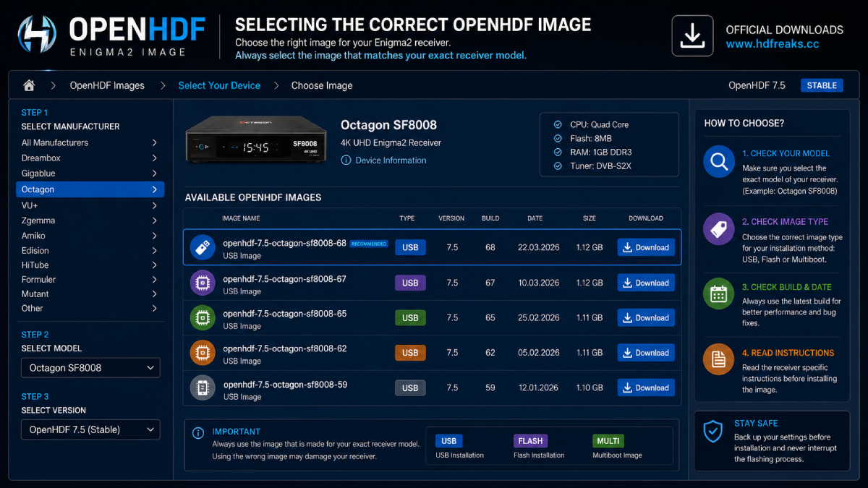Click the openhdf-7.5-octagon-sf8008-62 image name
This screenshot has height=488, width=868.
[284, 348]
